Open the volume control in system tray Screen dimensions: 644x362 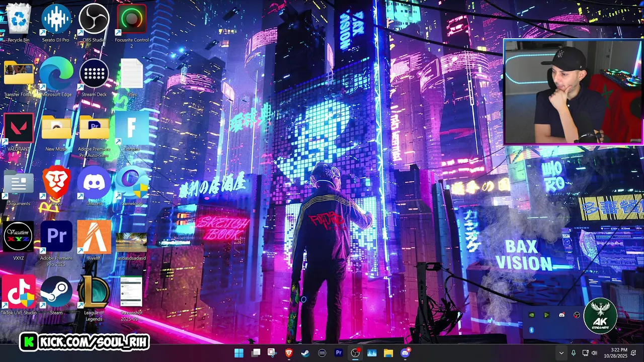pyautogui.click(x=594, y=353)
